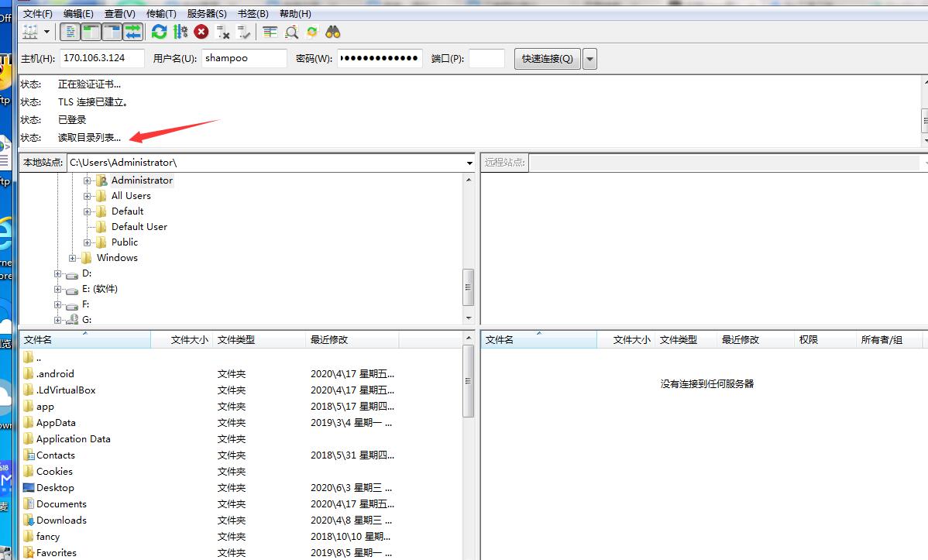Expand the All Users tree node
Screen dimensions: 928x560
pos(87,196)
